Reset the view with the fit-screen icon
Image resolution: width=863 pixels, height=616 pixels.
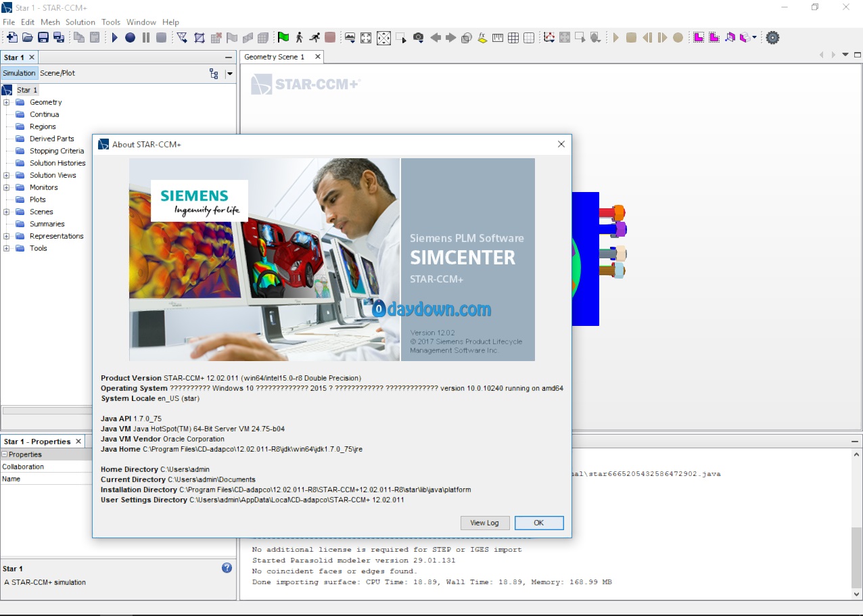pos(366,38)
